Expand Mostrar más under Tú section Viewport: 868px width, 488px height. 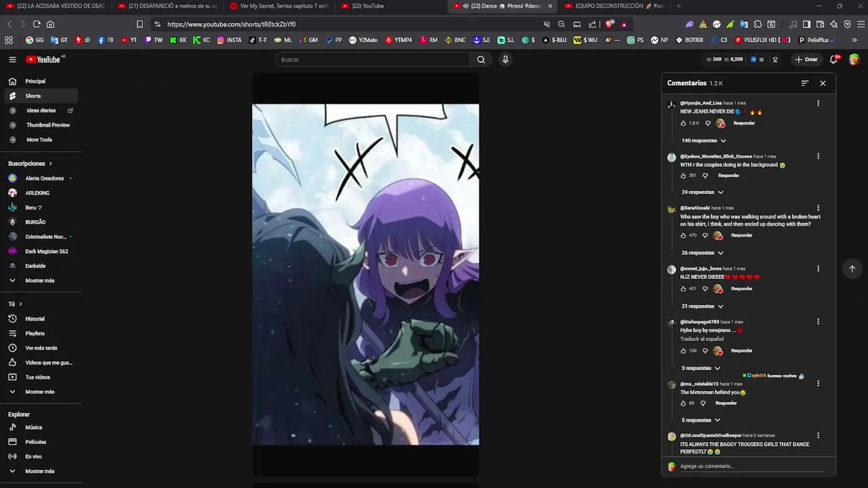click(39, 392)
